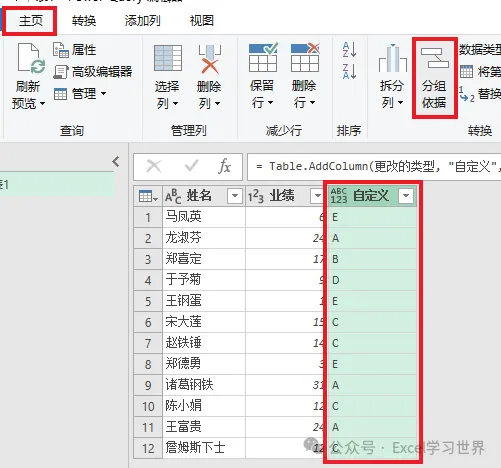The width and height of the screenshot is (501, 468).
Task: Click the use first row as headers icon
Action: pos(466,72)
